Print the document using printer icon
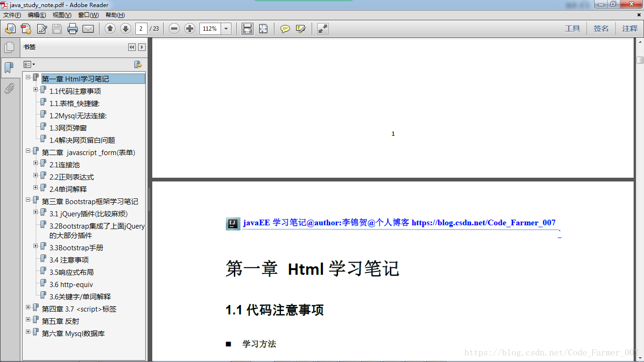Image resolution: width=644 pixels, height=362 pixels. pyautogui.click(x=73, y=29)
